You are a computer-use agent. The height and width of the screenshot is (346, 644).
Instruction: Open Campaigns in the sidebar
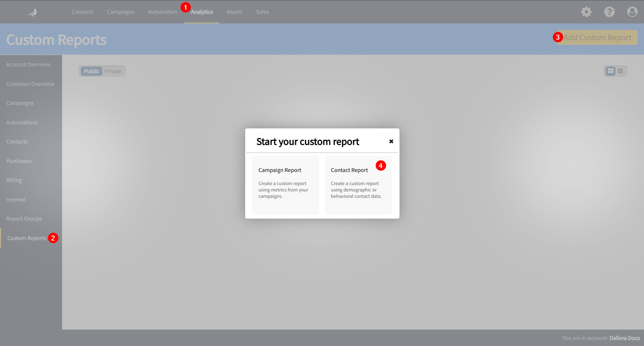point(20,103)
